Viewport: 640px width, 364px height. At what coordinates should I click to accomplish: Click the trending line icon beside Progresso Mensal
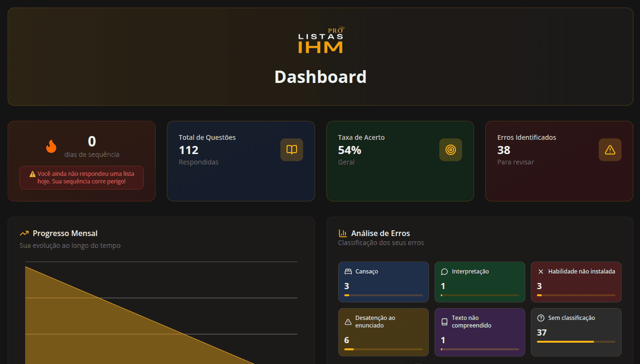pos(24,233)
